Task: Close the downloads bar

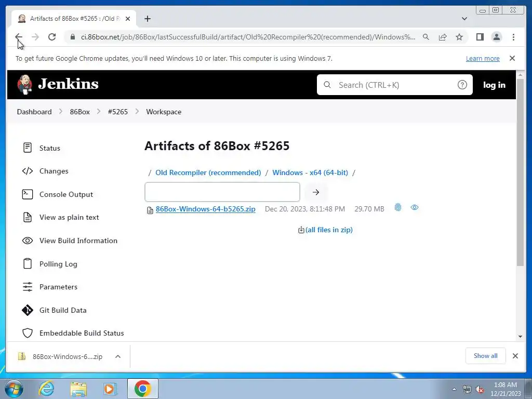Action: (x=515, y=356)
